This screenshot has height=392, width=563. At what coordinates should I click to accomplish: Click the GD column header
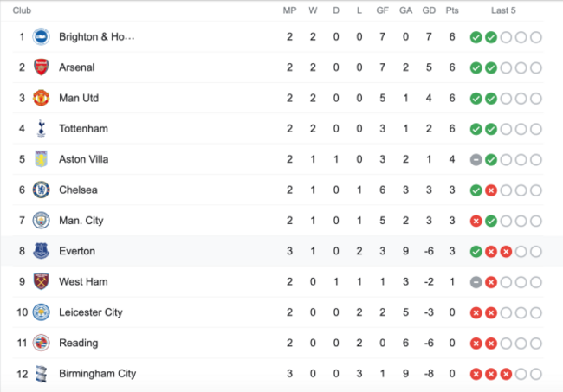(429, 10)
